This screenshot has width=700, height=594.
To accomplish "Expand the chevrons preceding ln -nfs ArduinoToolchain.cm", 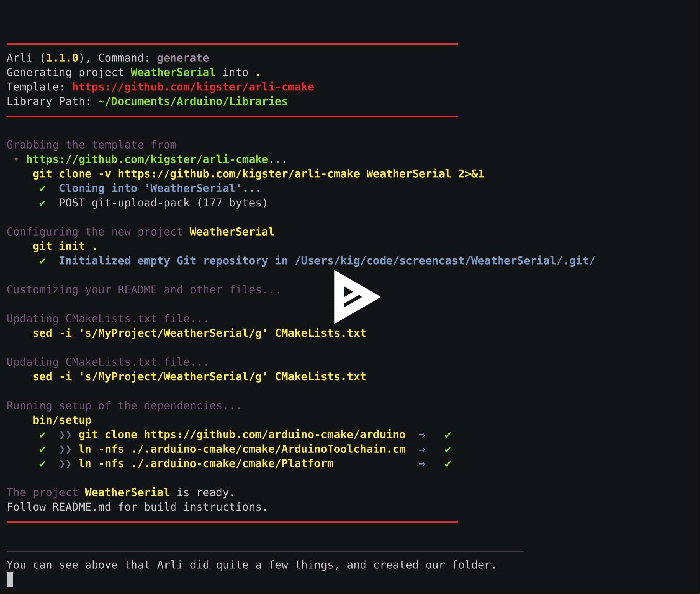I will [x=65, y=449].
